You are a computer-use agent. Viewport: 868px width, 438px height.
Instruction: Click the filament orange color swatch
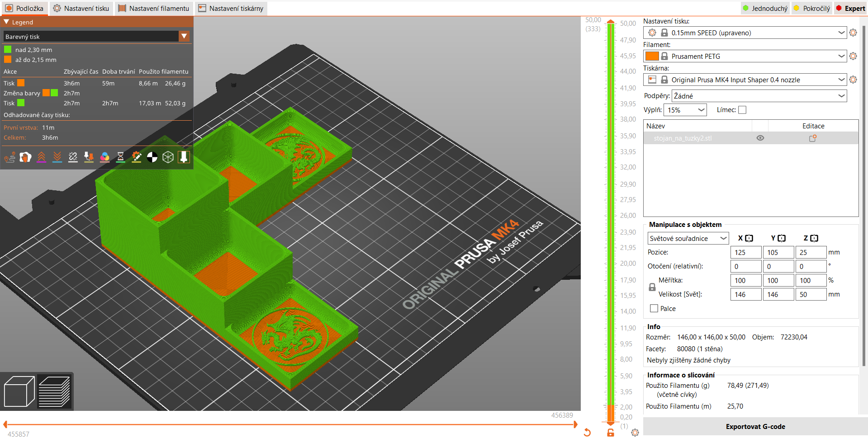(652, 56)
